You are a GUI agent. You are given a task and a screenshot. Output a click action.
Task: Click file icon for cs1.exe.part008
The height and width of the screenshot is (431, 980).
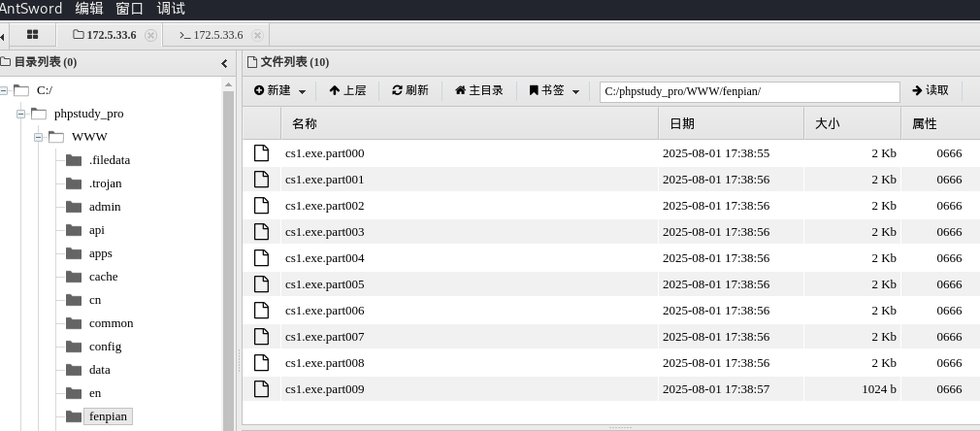point(261,363)
